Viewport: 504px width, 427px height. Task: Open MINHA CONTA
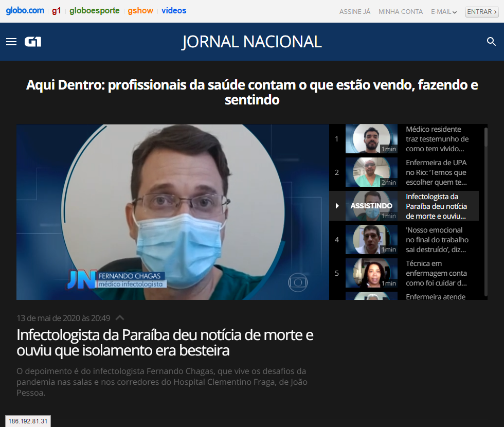point(401,12)
